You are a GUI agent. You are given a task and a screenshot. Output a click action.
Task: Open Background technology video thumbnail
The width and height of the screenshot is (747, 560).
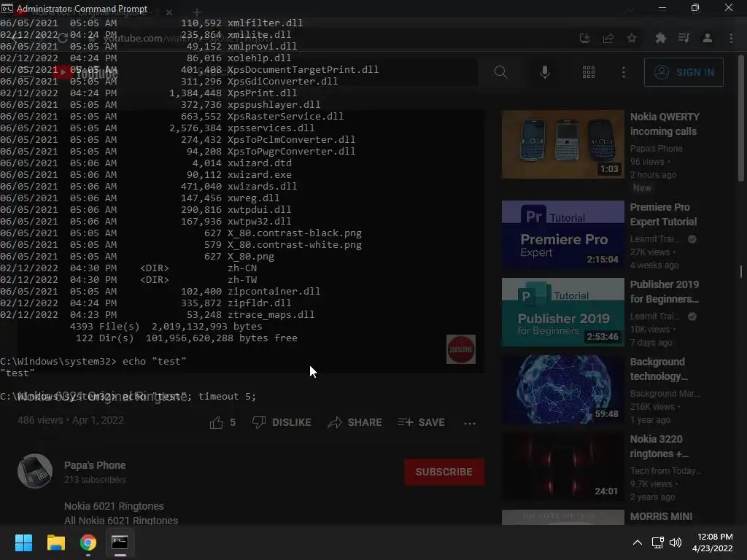(562, 389)
